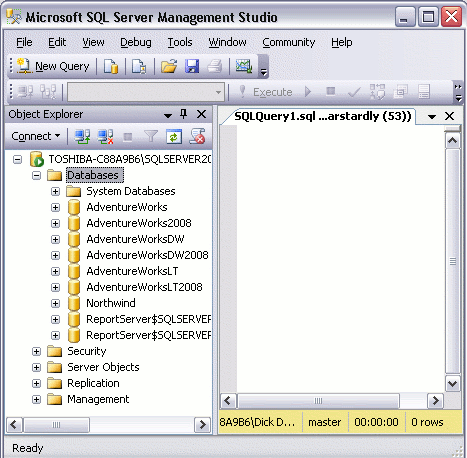
Task: Open the Debug menu
Action: pyautogui.click(x=136, y=42)
